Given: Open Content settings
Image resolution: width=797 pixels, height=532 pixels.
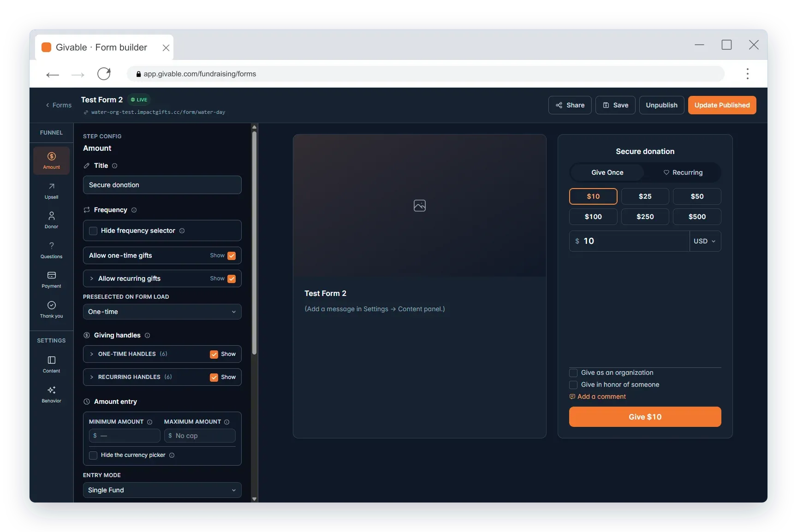Looking at the screenshot, I should coord(51,364).
